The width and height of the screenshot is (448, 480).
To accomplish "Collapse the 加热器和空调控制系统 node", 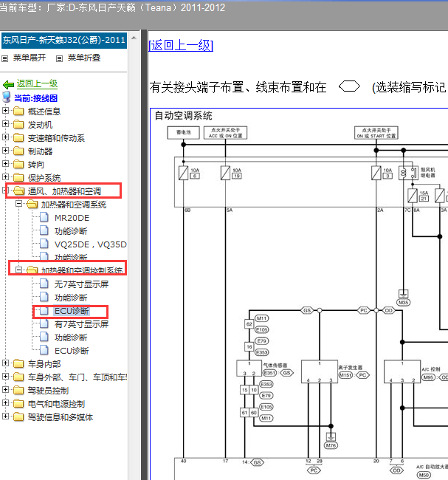I will [x=18, y=270].
